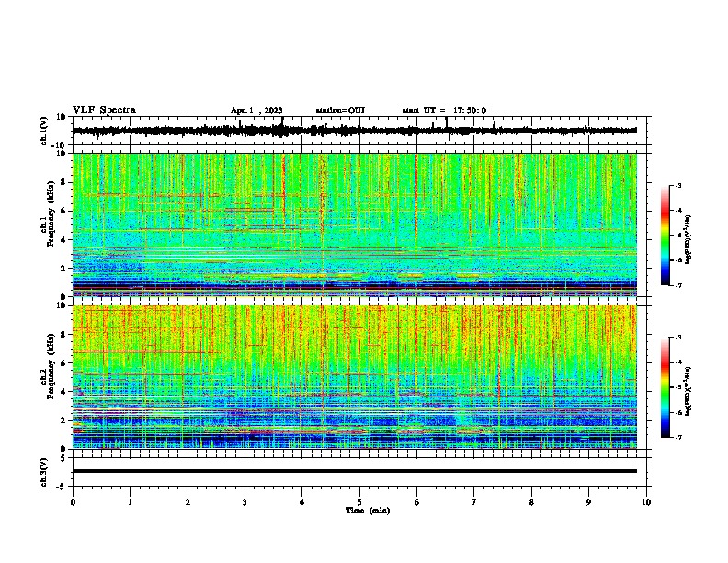Click the ch.2 colorbar "log(PSD)(V²/Hz)" label
Image resolution: width=728 pixels, height=563 pixels.
coord(688,391)
